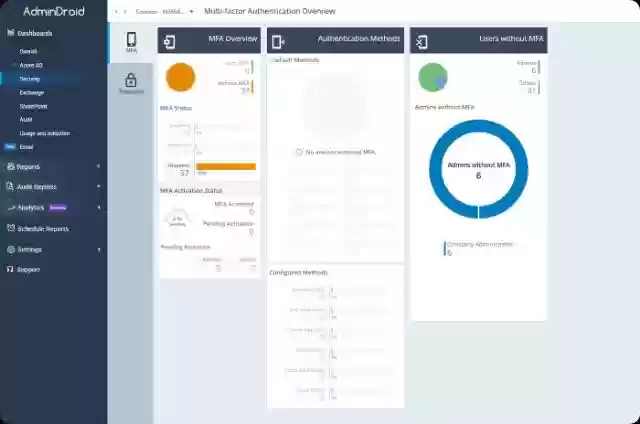640x424 pixels.
Task: Open the Support page
Action: (x=28, y=269)
